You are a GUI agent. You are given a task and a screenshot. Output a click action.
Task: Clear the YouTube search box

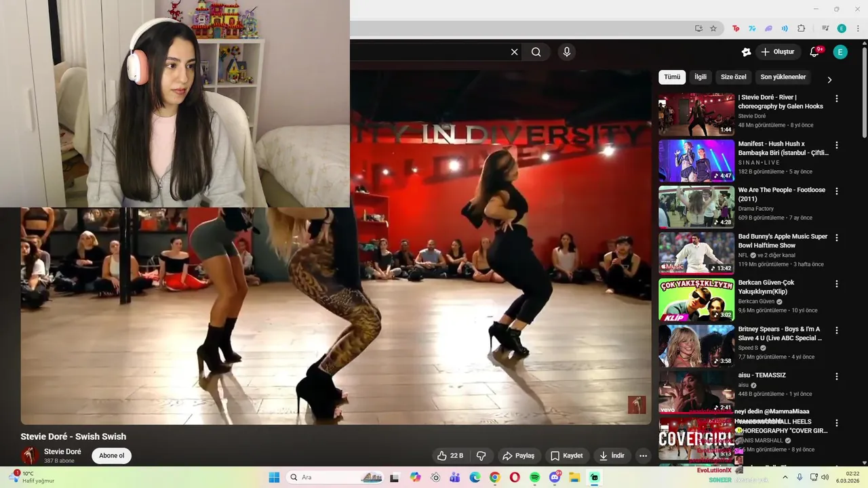[514, 52]
